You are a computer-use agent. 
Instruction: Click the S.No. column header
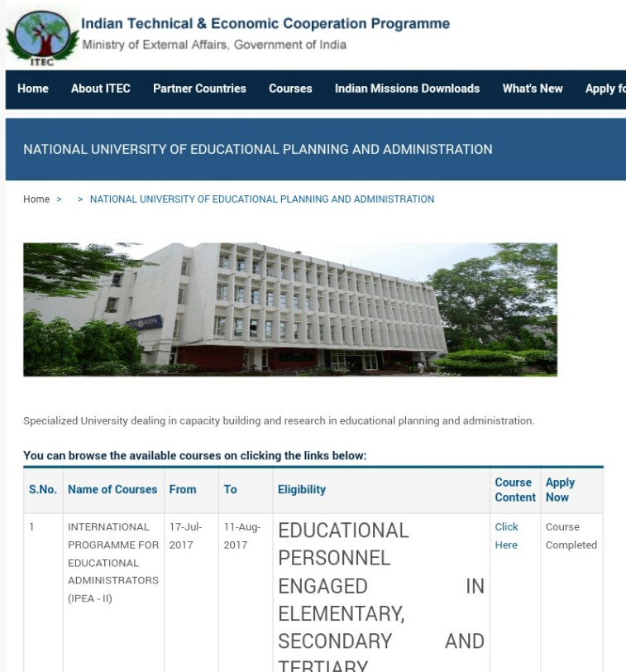43,489
